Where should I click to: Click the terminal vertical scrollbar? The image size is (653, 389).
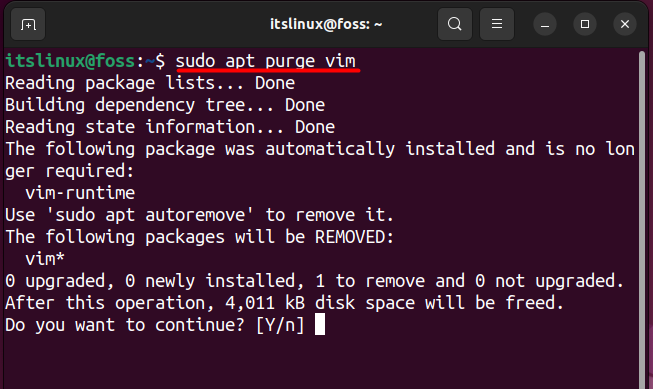642,219
